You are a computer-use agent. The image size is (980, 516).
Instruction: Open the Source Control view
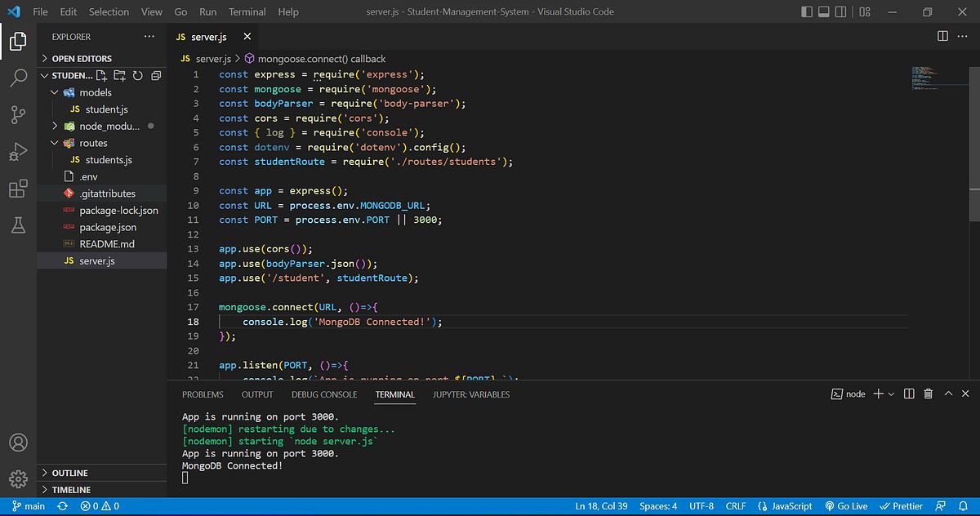point(18,115)
